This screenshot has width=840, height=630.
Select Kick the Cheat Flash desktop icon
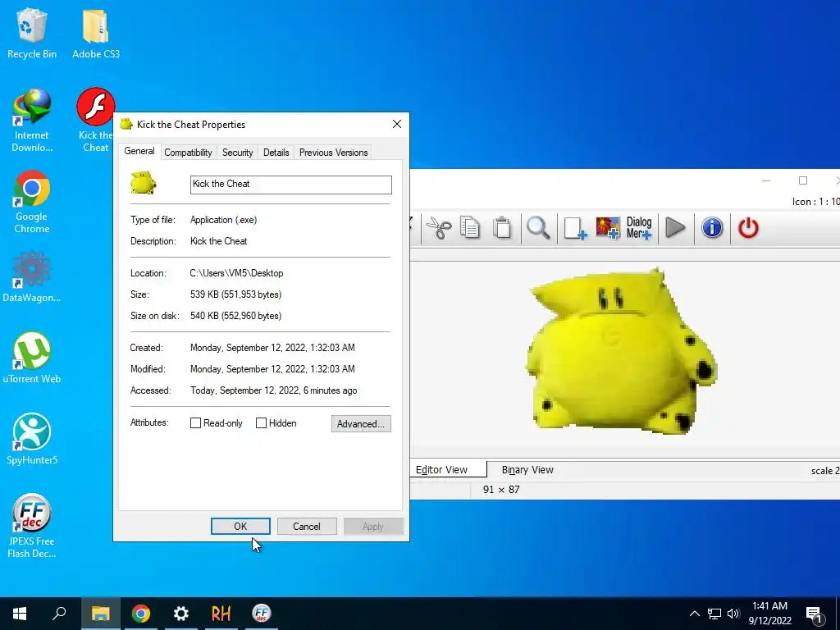(x=95, y=121)
